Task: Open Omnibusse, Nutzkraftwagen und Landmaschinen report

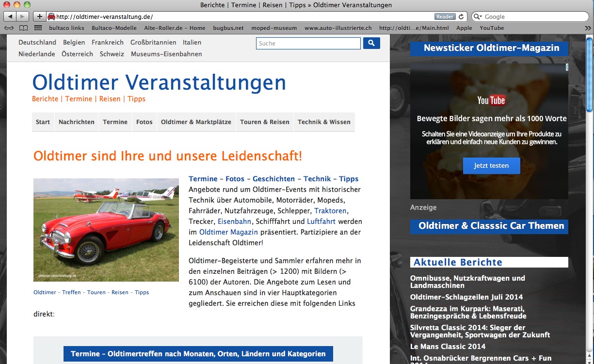Action: [x=467, y=282]
